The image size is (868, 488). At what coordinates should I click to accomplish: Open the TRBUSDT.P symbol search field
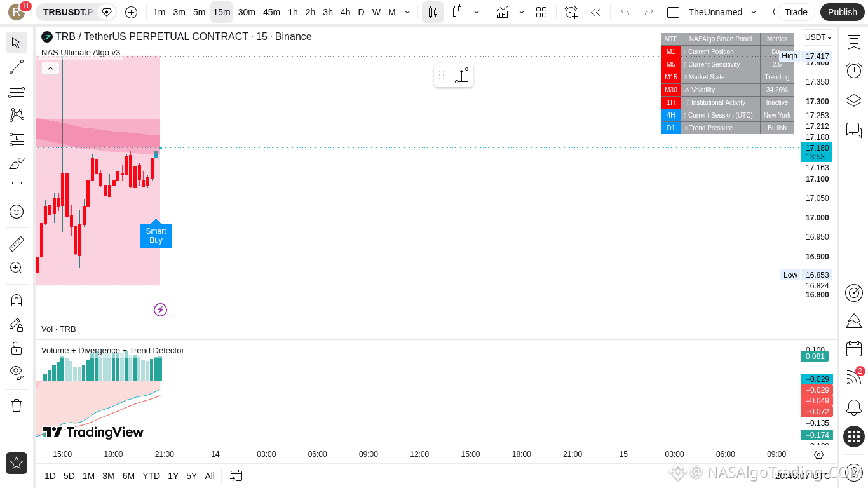coord(68,12)
